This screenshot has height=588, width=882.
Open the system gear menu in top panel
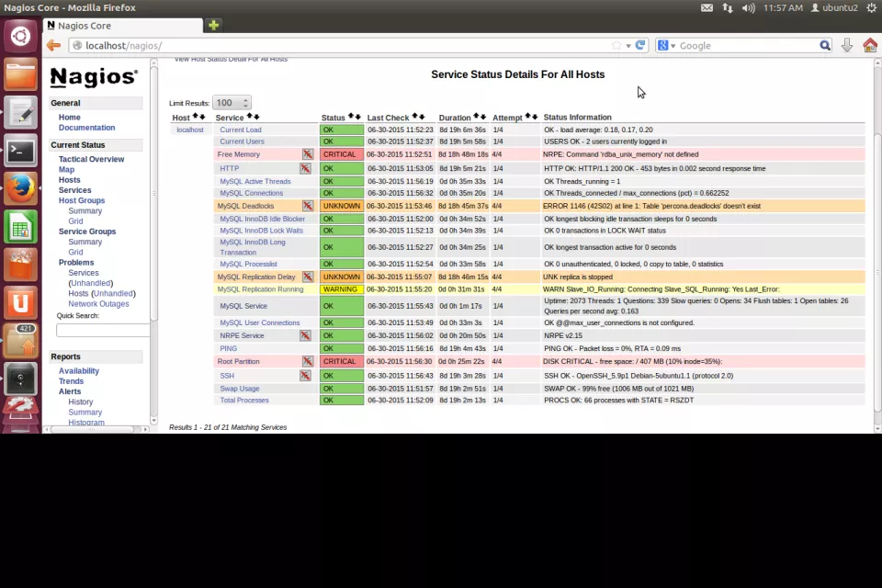pos(871,8)
